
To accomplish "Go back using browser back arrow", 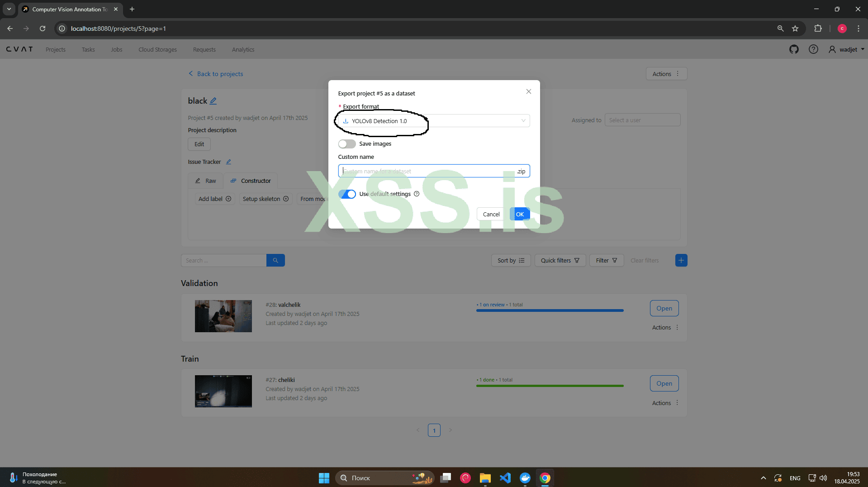I will click(10, 29).
